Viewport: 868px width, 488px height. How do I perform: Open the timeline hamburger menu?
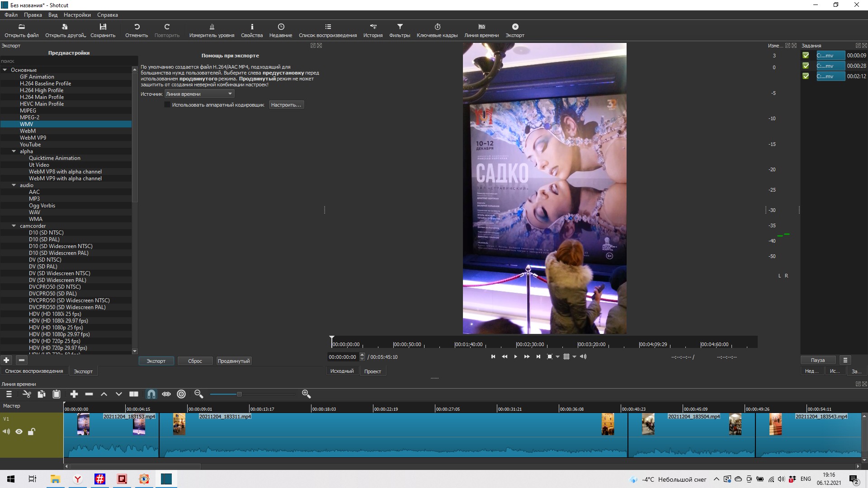(9, 394)
